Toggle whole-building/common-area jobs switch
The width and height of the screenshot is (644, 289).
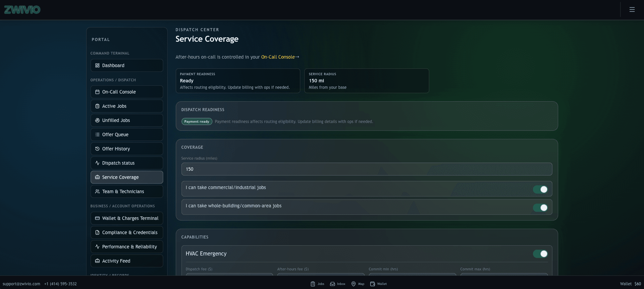(x=540, y=208)
